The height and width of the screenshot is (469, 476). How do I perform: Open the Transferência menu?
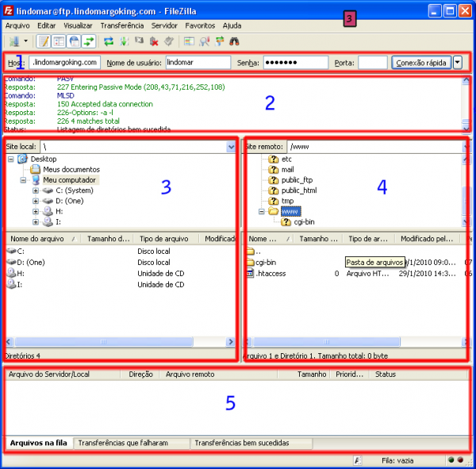(122, 26)
